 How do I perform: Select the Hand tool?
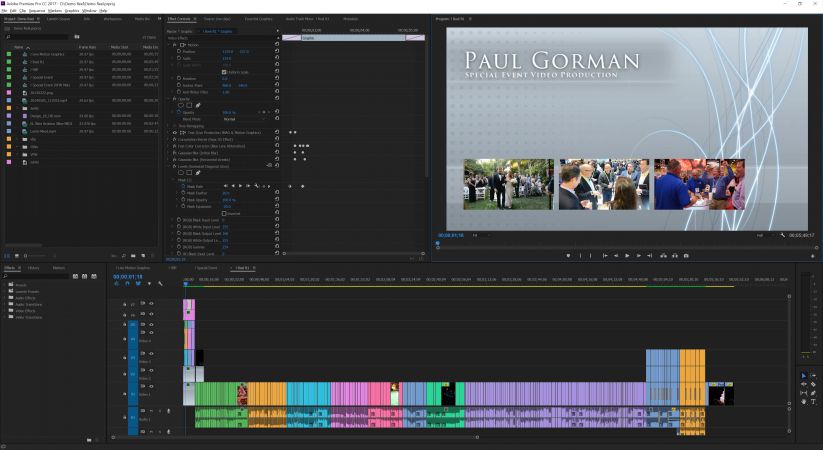803,403
